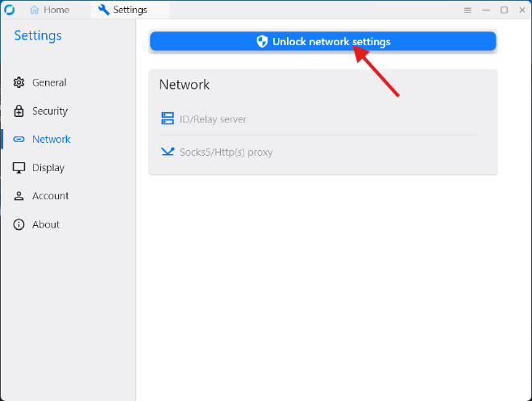Click the Display monitor icon

19,168
